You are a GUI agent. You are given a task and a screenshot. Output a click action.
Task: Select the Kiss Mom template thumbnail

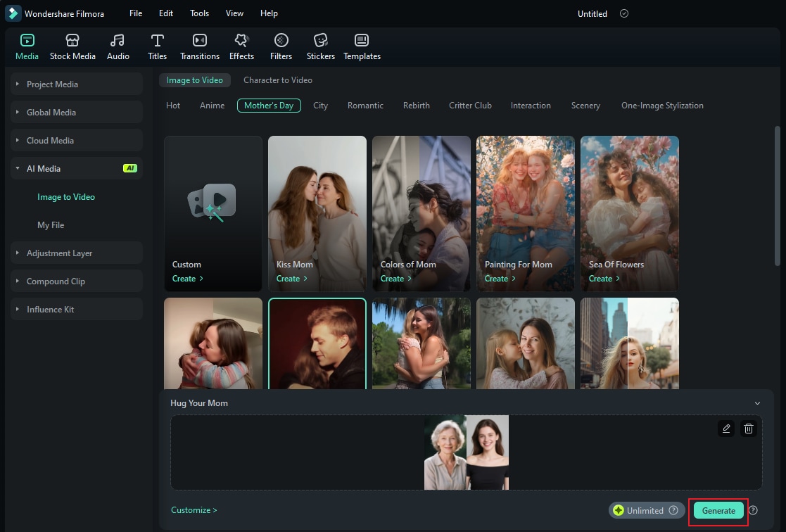point(317,214)
